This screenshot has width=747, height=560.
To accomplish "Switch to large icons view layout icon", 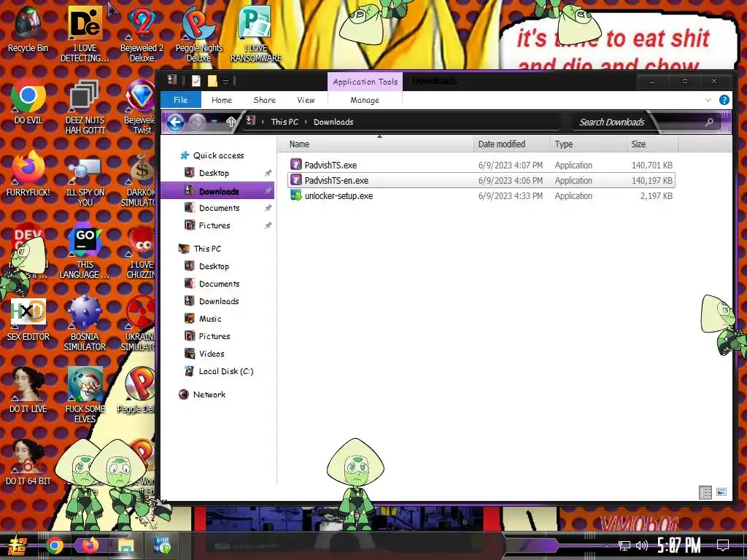I will coord(721,492).
